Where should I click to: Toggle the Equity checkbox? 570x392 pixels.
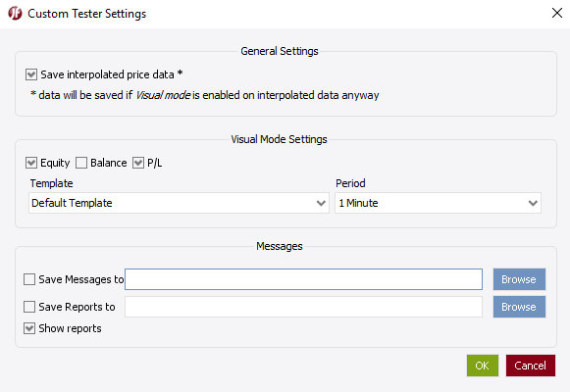(31, 163)
